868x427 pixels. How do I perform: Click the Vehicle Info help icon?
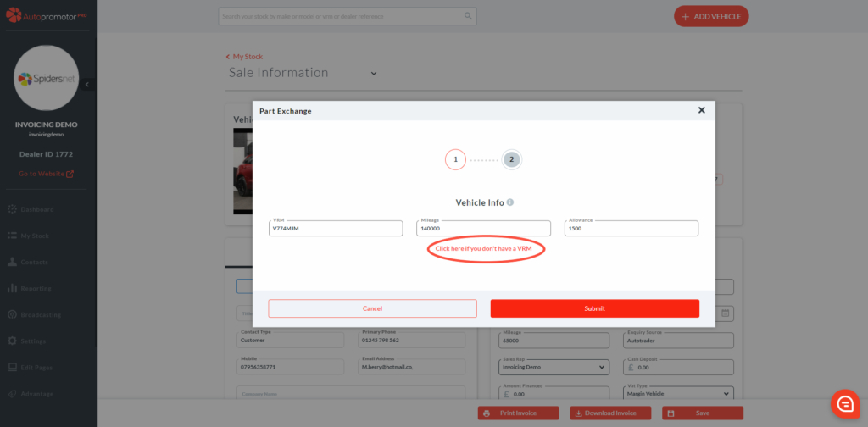tap(510, 202)
